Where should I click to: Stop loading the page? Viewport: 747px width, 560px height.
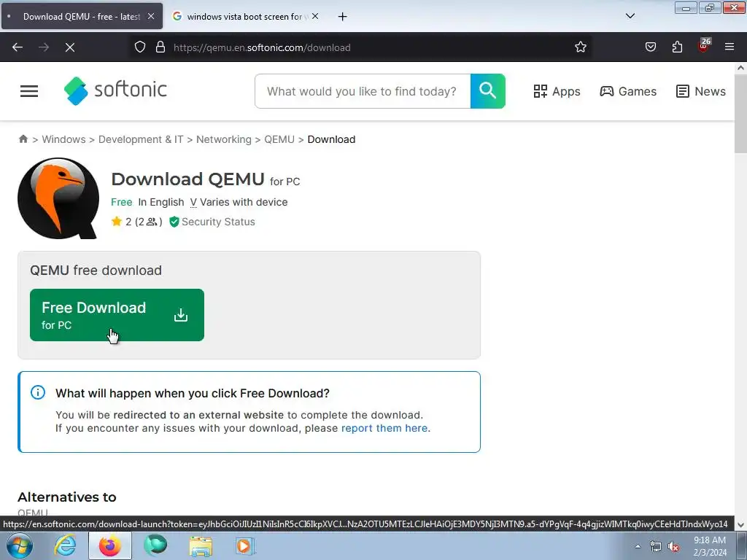69,47
